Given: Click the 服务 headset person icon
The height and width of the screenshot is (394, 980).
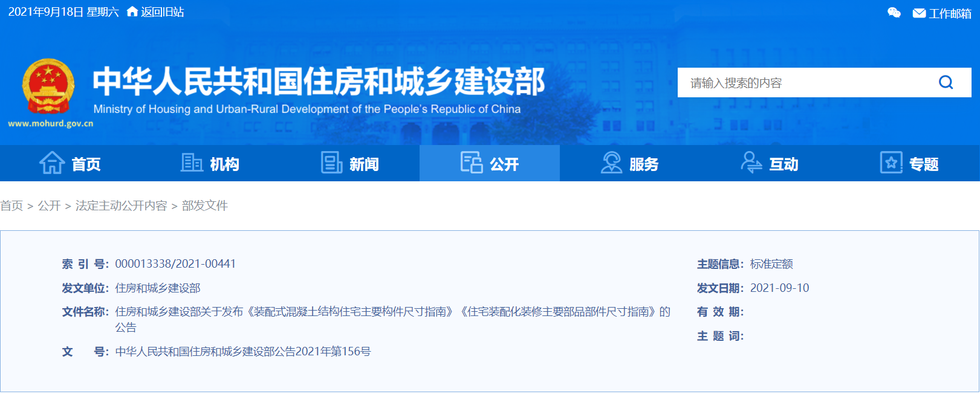Looking at the screenshot, I should (x=611, y=163).
